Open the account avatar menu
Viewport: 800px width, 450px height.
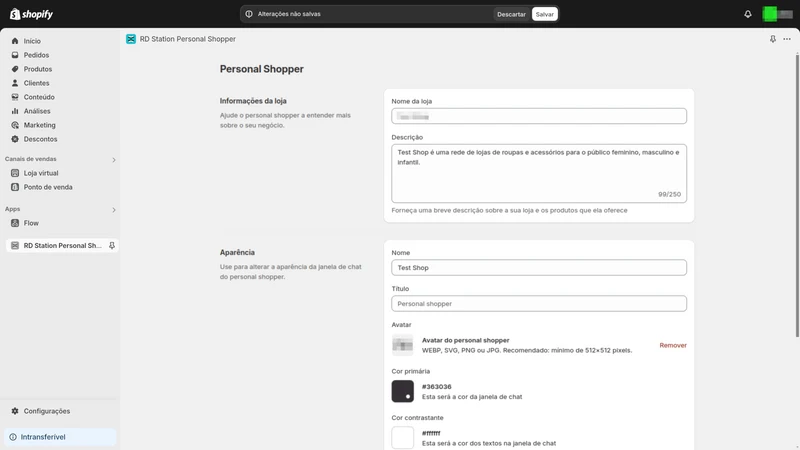pyautogui.click(x=777, y=14)
